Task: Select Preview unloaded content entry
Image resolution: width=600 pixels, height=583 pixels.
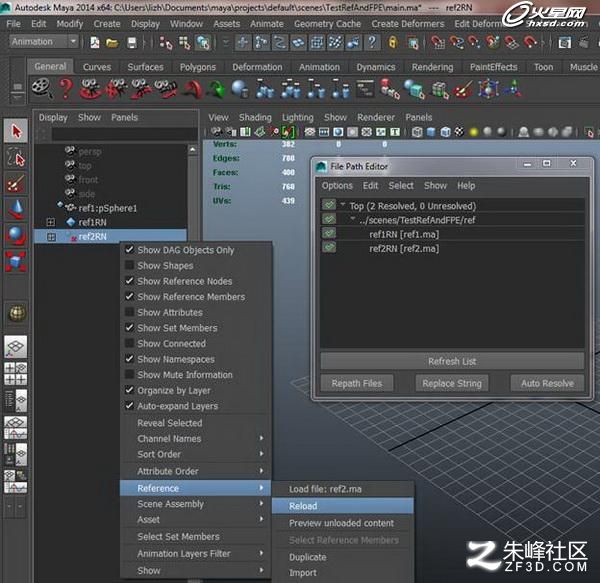Action: tap(343, 523)
